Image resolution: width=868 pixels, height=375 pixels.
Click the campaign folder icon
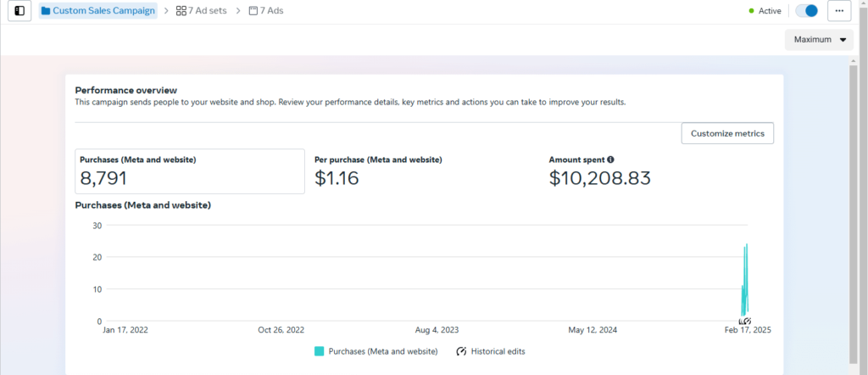[x=46, y=11]
